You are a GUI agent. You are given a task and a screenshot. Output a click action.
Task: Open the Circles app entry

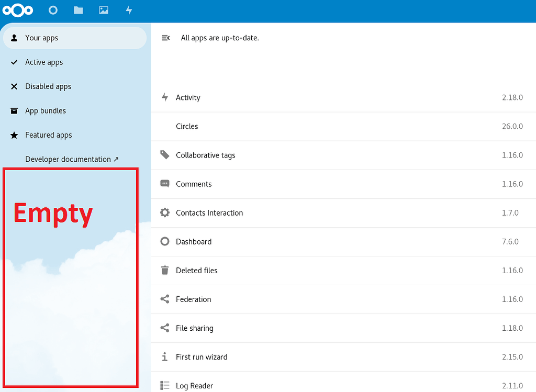click(187, 126)
